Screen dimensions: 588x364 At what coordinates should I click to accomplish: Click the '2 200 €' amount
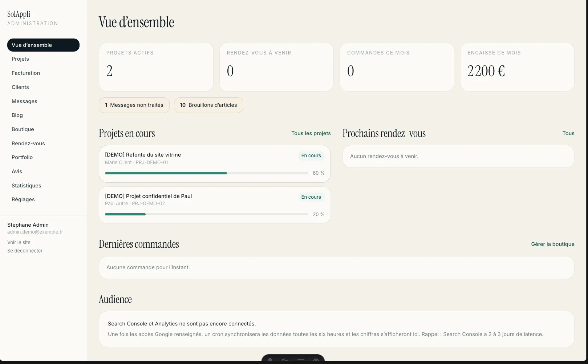(x=486, y=71)
